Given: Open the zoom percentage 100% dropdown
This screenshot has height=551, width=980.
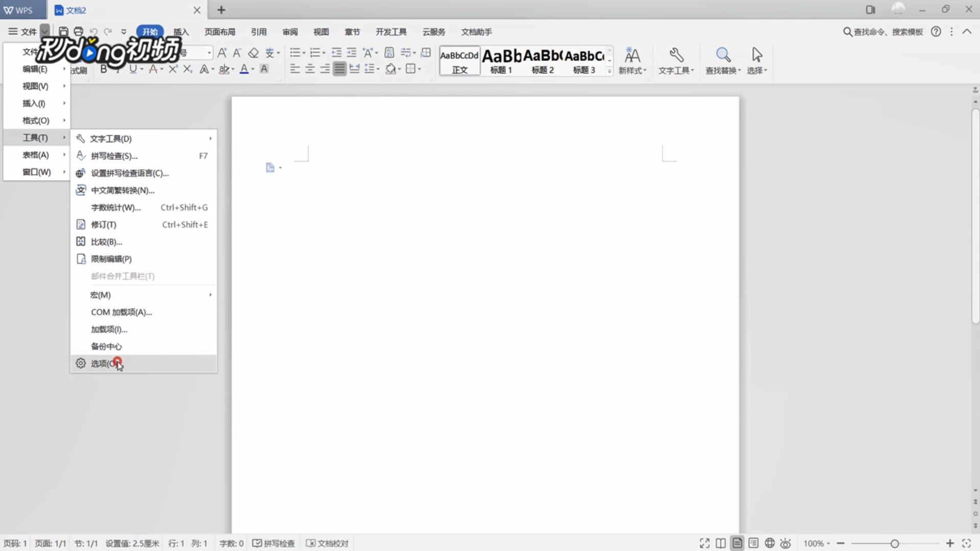Looking at the screenshot, I should coord(817,543).
